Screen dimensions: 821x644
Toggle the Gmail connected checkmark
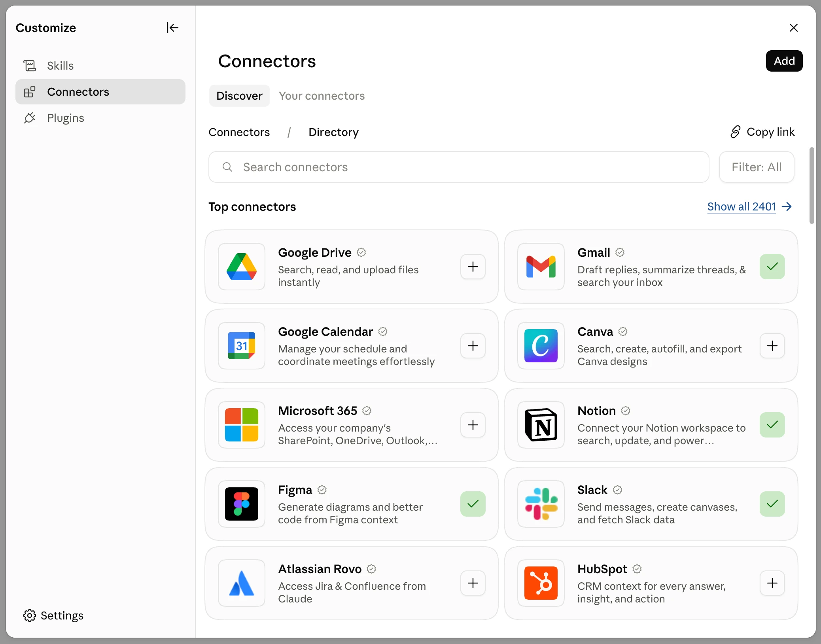click(x=772, y=267)
